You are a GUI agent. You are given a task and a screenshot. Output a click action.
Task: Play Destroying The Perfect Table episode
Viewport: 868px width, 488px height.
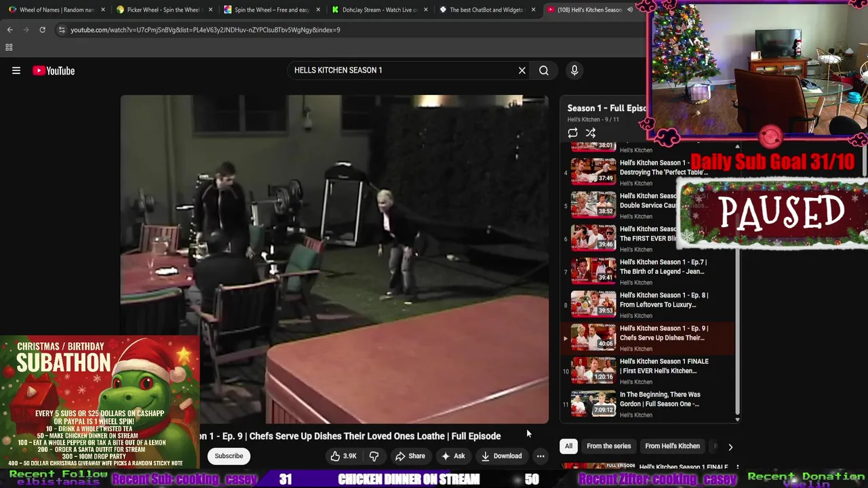tap(648, 172)
